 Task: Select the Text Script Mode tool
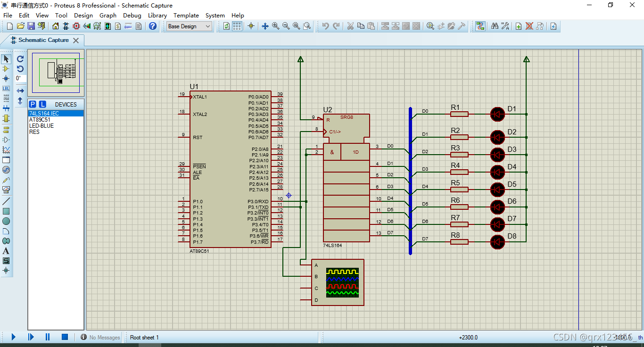pos(6,98)
